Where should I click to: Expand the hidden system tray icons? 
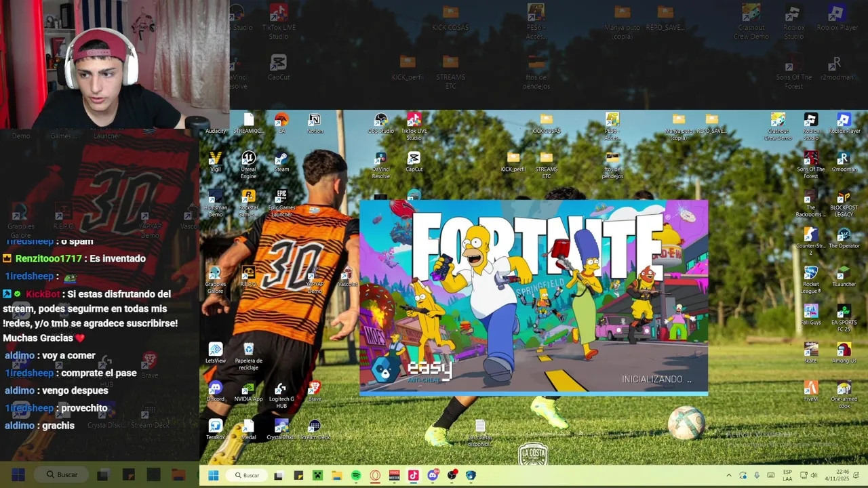tap(729, 476)
